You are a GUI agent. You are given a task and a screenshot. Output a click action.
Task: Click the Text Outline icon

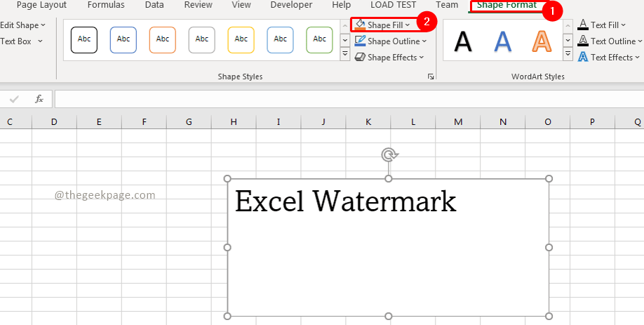[582, 41]
